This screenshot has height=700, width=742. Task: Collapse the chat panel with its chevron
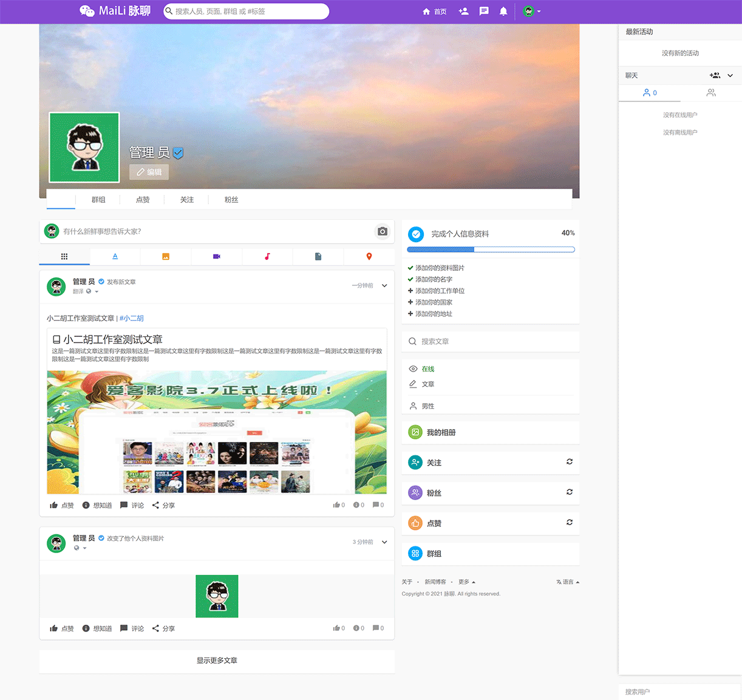(730, 75)
